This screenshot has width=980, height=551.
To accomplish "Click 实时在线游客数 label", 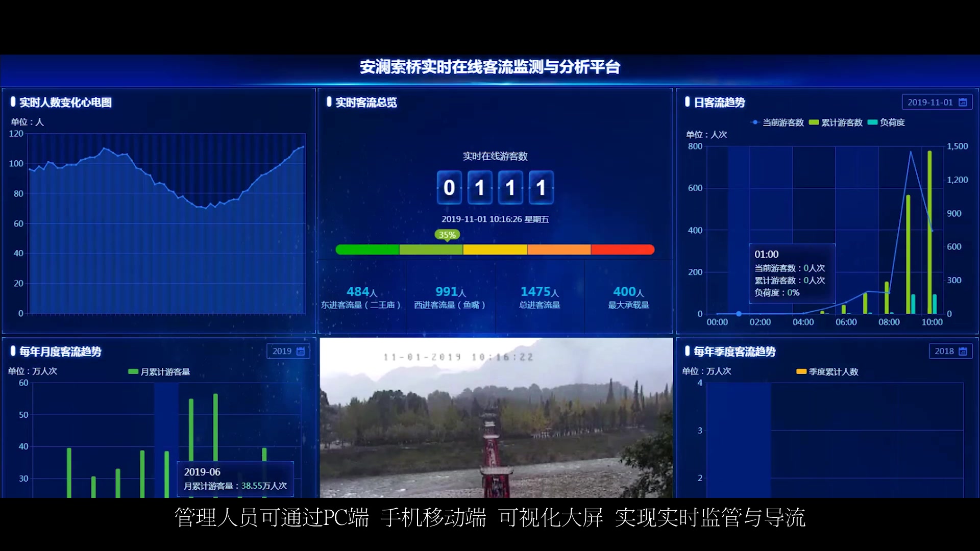I will coord(495,157).
